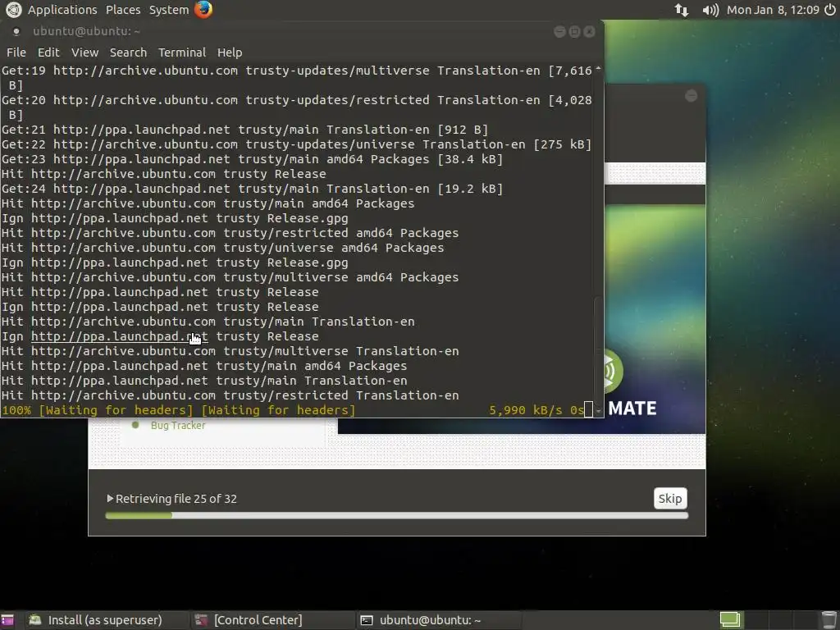This screenshot has height=630, width=840.
Task: Open the Ubuntu MATE main menu icon
Action: pos(13,10)
